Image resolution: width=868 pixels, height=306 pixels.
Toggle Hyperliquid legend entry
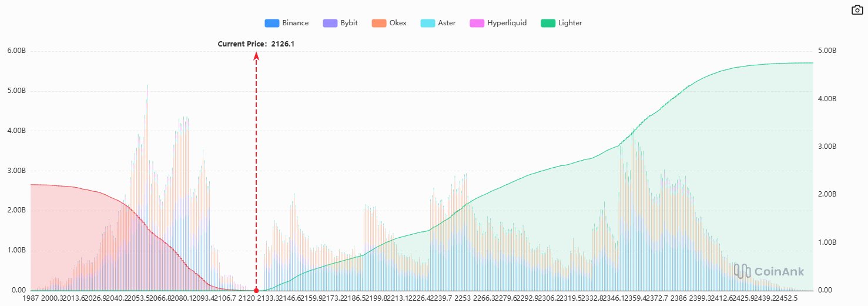tap(498, 23)
